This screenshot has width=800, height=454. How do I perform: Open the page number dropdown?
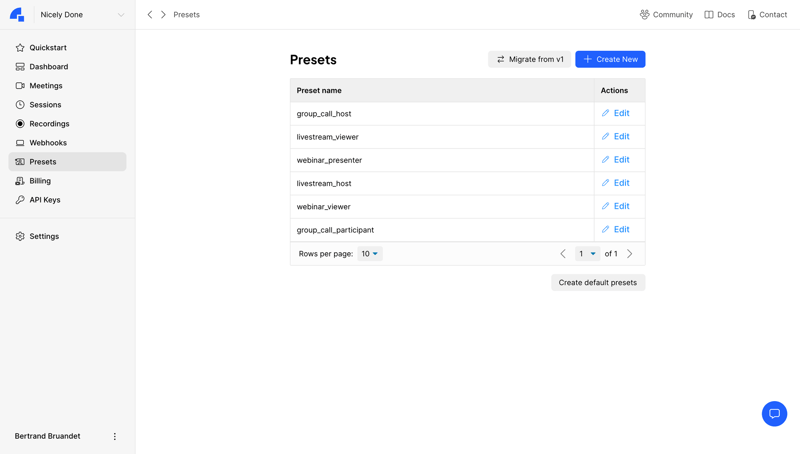(587, 254)
